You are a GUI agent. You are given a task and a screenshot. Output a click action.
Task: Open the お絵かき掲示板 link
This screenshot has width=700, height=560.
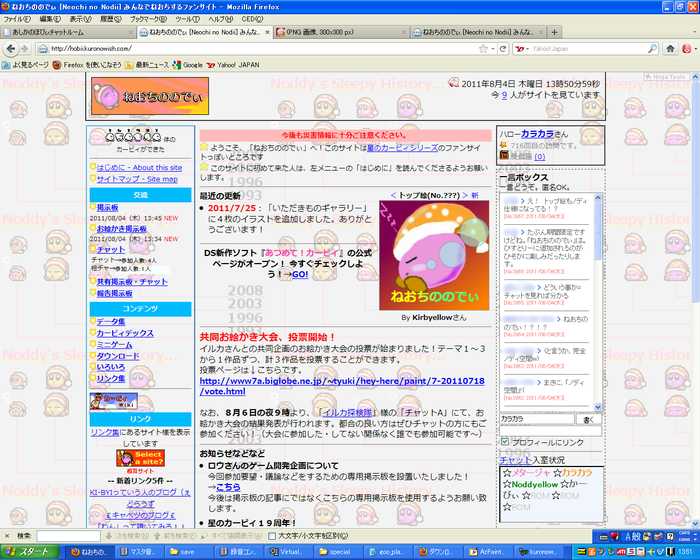click(x=122, y=229)
